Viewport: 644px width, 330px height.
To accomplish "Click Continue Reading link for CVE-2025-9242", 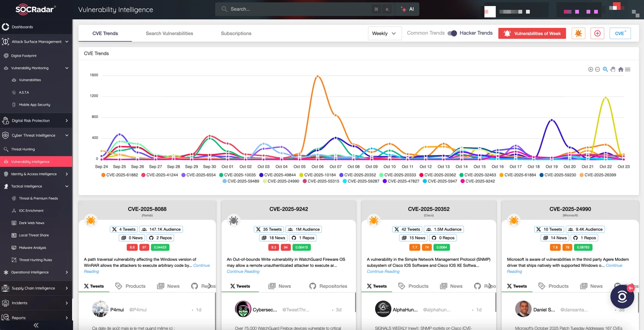I will pyautogui.click(x=243, y=271).
